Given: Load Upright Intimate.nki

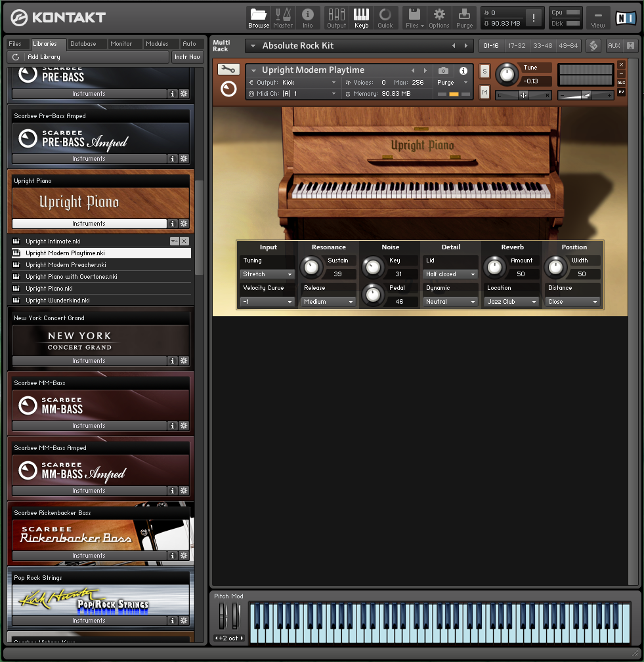Looking at the screenshot, I should (91, 241).
